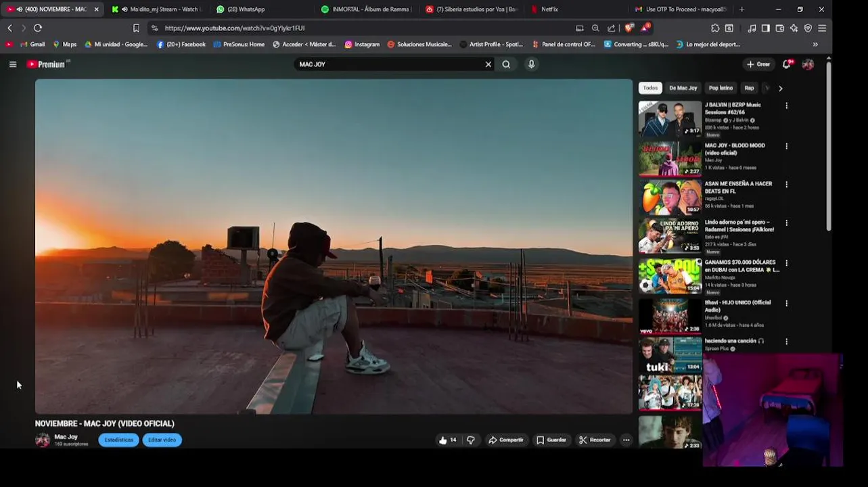The image size is (868, 487).
Task: Go back with browser back arrow
Action: click(x=9, y=28)
